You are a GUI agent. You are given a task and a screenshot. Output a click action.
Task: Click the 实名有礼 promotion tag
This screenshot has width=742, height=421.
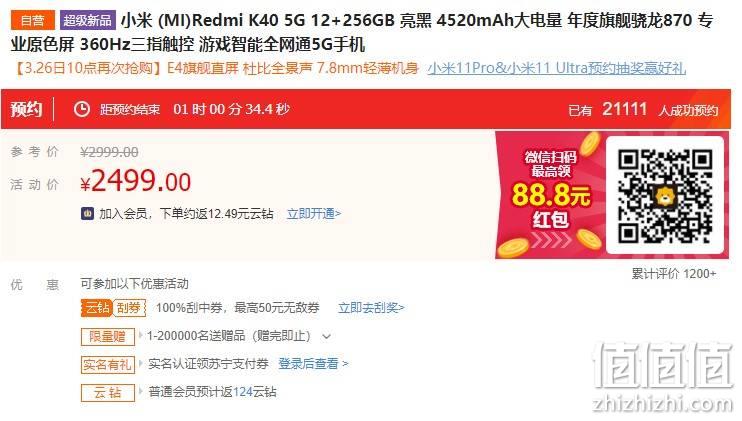107,364
